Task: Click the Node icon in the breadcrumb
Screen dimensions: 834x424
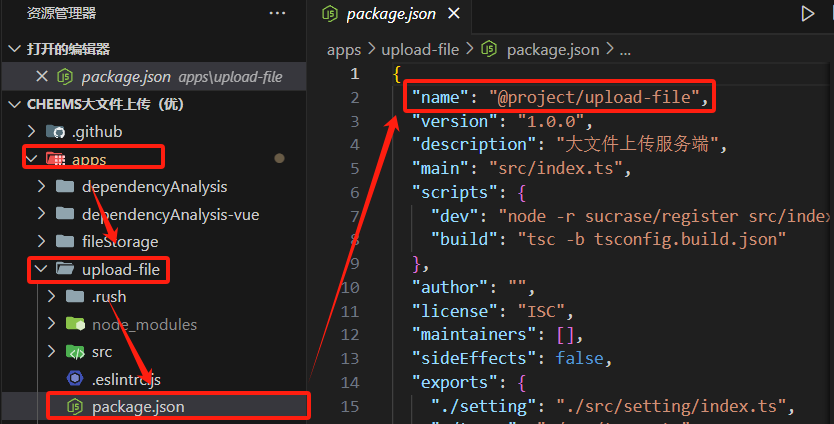Action: [489, 49]
